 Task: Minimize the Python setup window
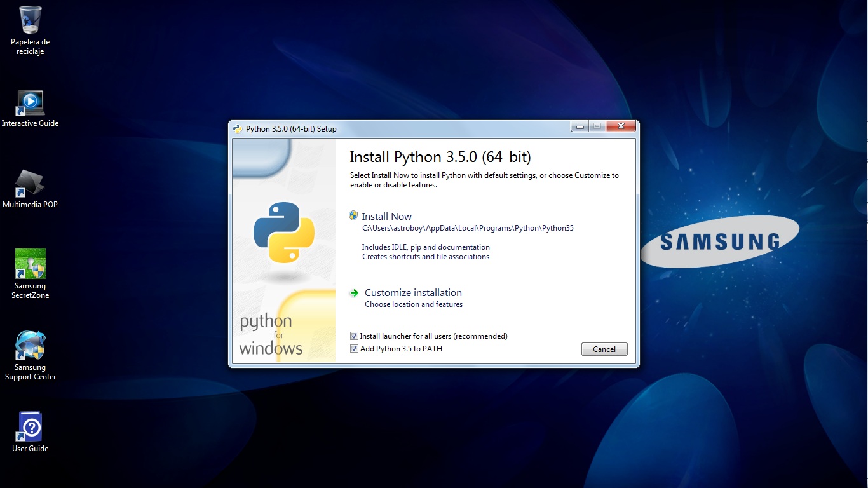(x=579, y=126)
